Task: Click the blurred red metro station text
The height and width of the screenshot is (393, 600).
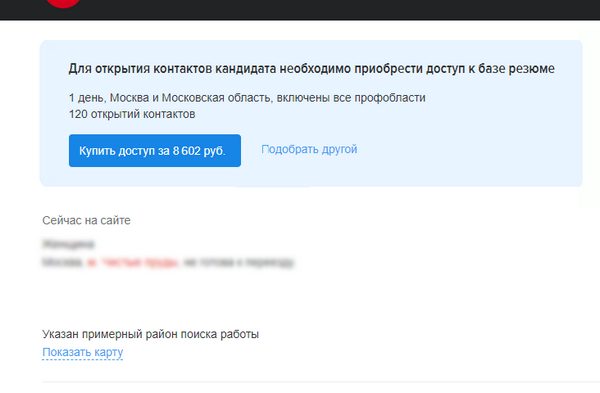Action: [133, 263]
